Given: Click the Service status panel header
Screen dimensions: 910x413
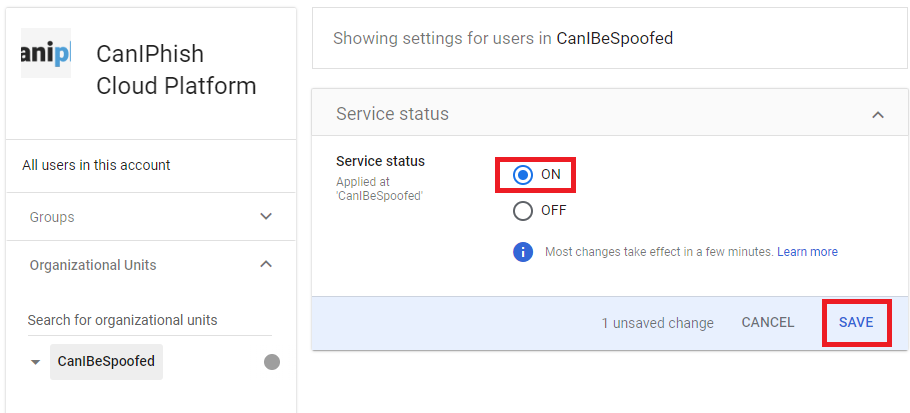Looking at the screenshot, I should (610, 113).
